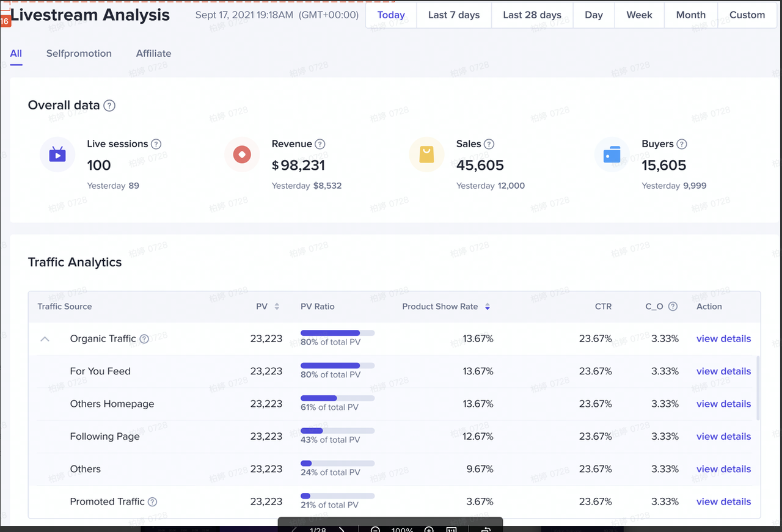Switch to Day view

coord(594,15)
